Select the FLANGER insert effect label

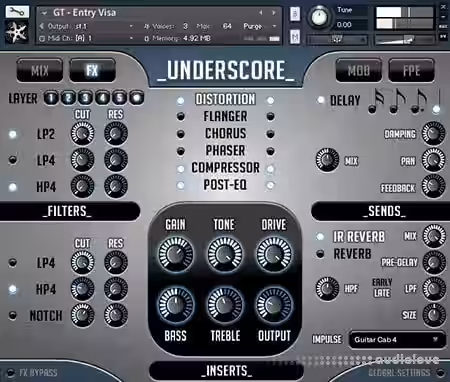(x=225, y=116)
